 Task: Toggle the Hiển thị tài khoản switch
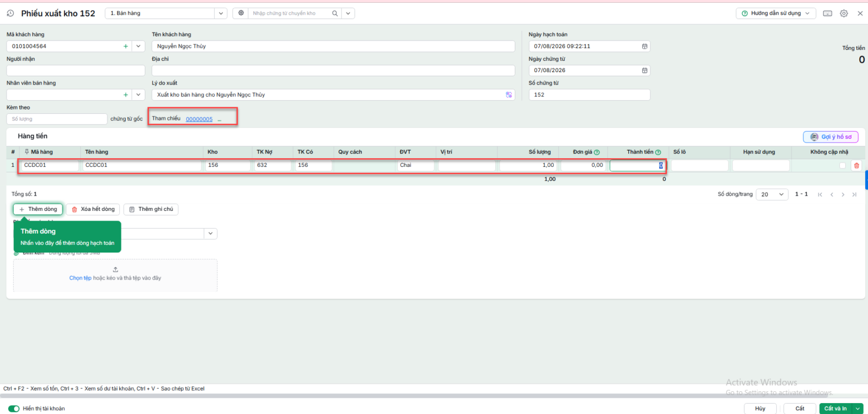14,409
